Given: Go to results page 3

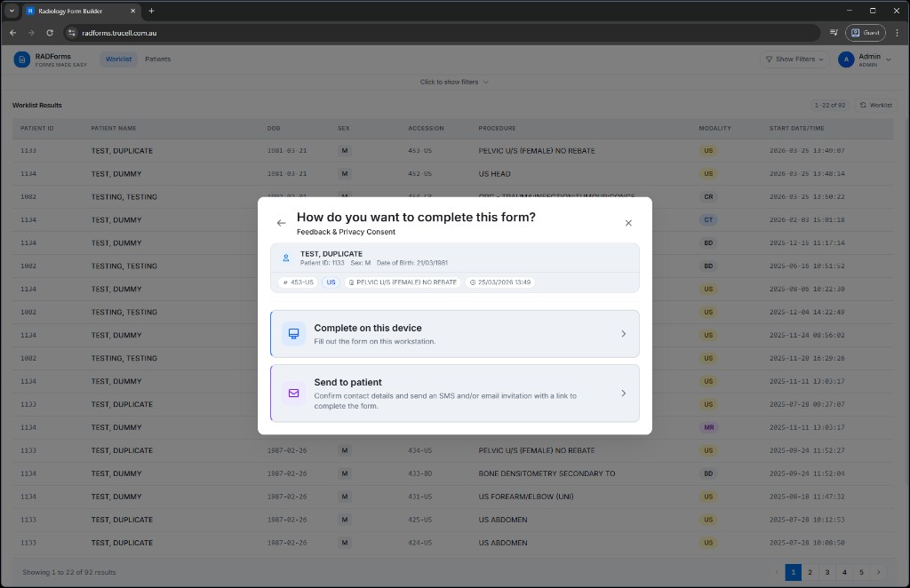Looking at the screenshot, I should 827,572.
